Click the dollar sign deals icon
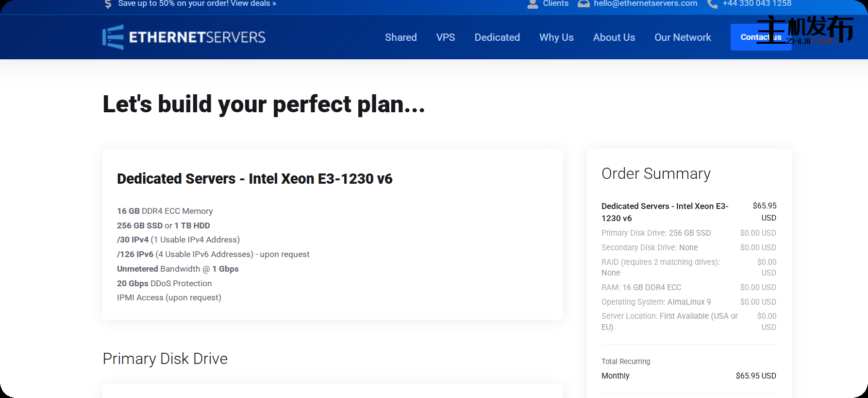The height and width of the screenshot is (398, 868). (x=108, y=4)
